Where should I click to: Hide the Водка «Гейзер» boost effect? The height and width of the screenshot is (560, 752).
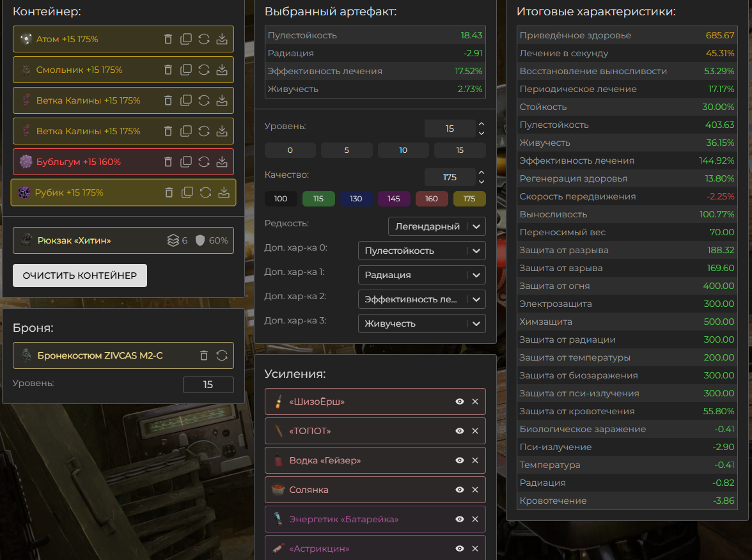(459, 460)
